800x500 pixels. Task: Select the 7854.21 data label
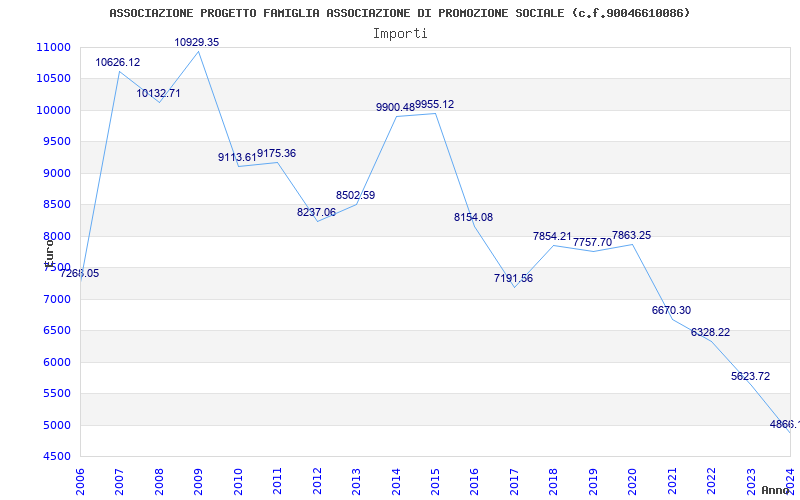point(553,237)
